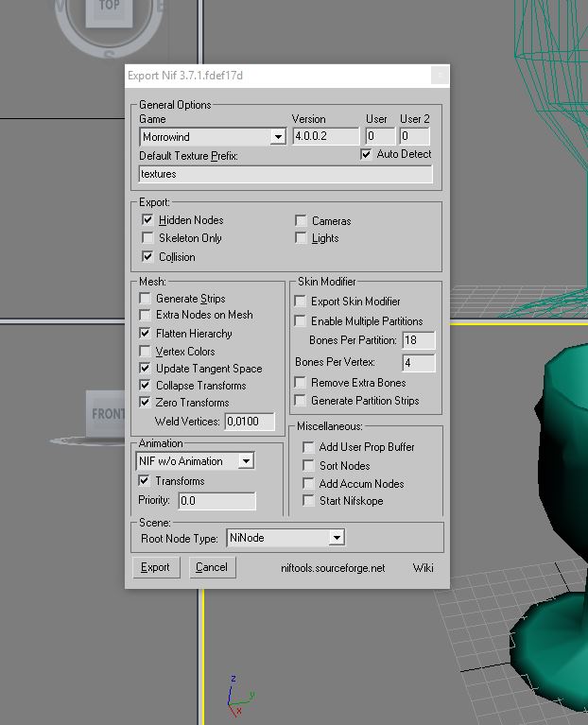588x725 pixels.
Task: Check Extra Nodes on Mesh
Action: tap(145, 315)
